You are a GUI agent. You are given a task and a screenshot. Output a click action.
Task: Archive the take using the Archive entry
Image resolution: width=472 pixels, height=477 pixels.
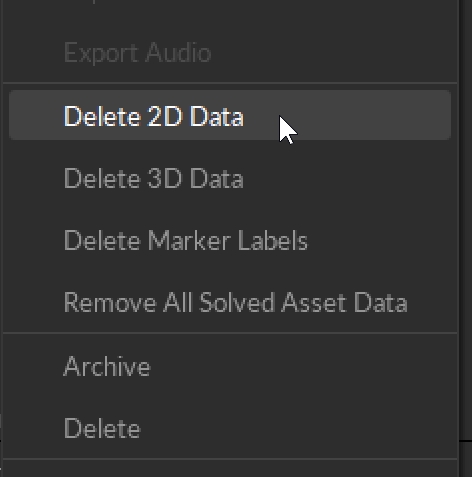coord(230,366)
